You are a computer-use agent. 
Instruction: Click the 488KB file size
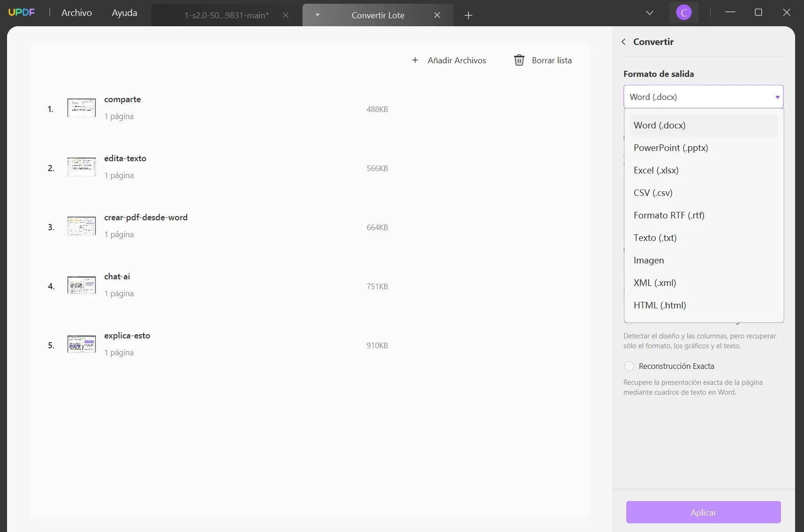pos(377,109)
